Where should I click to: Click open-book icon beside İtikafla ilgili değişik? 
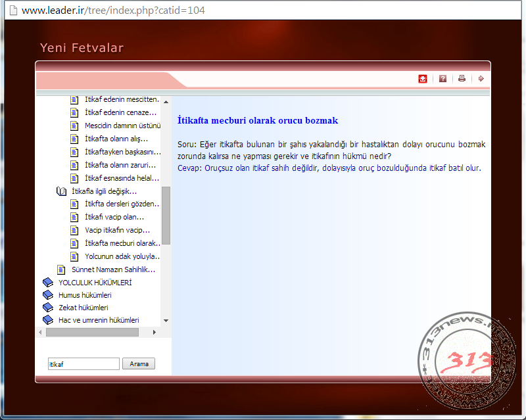61,191
